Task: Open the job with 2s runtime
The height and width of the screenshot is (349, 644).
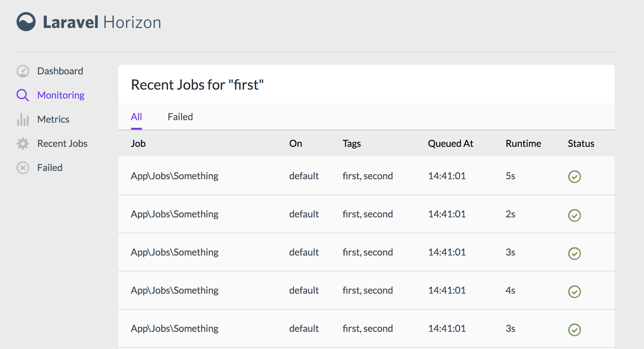Action: 174,214
